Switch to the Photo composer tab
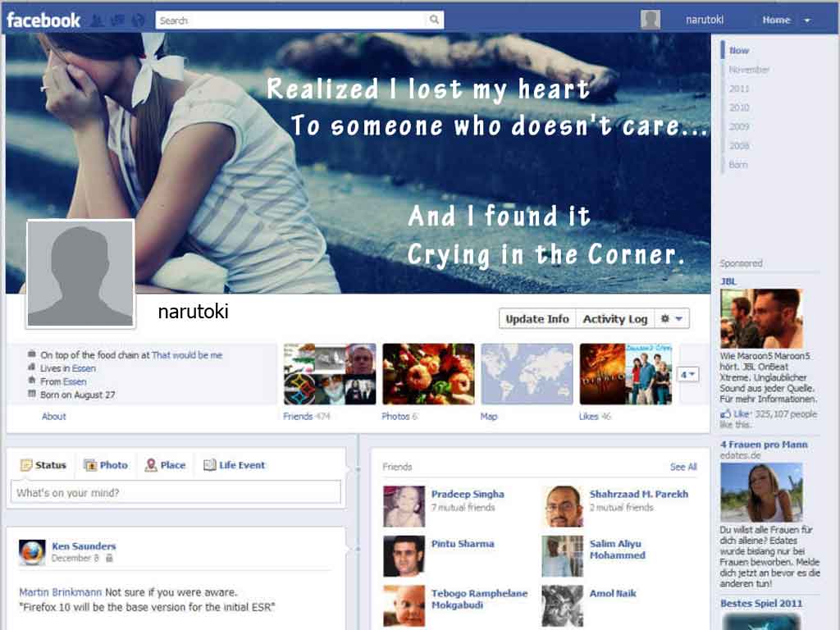The image size is (840, 630). pyautogui.click(x=106, y=465)
